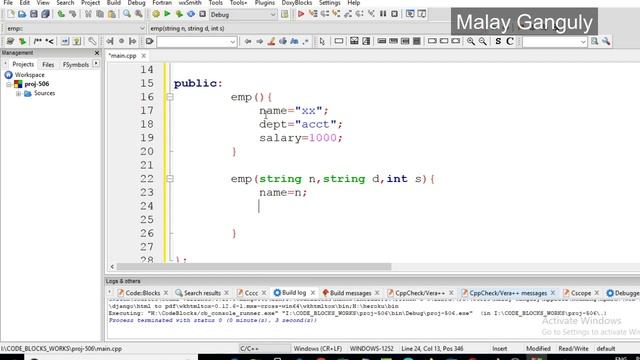Screen dimensions: 640x360
Task: Open the Plugins menu
Action: coord(264,3)
